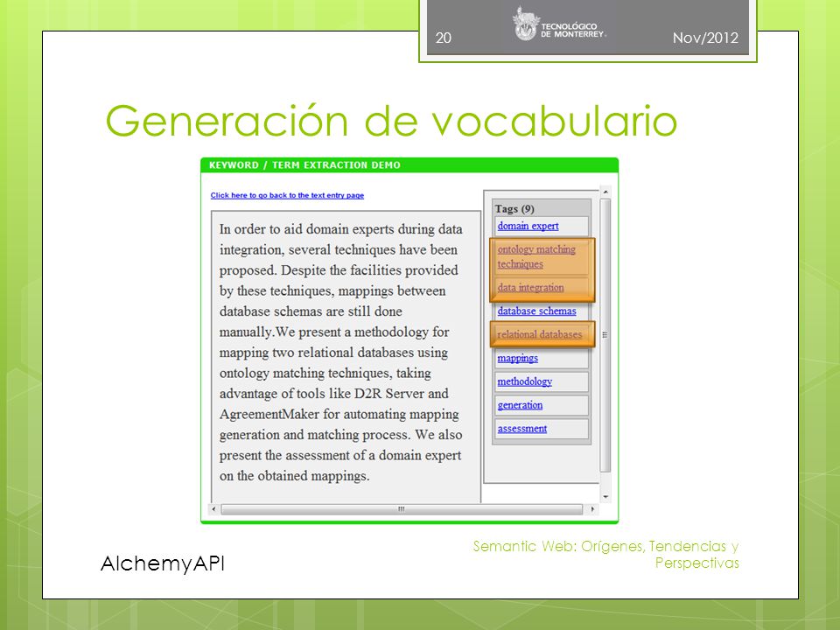Image resolution: width=840 pixels, height=630 pixels.
Task: Open the 'ontology matching techniques' tag
Action: [x=536, y=256]
